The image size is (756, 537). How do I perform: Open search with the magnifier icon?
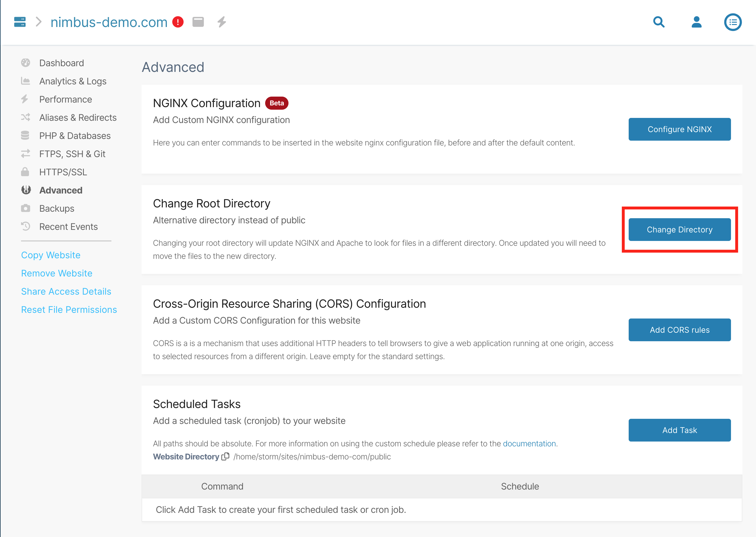point(659,22)
